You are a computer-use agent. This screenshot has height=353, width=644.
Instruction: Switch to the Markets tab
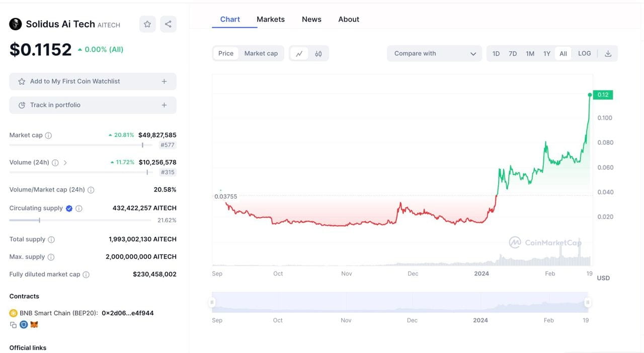click(x=270, y=19)
